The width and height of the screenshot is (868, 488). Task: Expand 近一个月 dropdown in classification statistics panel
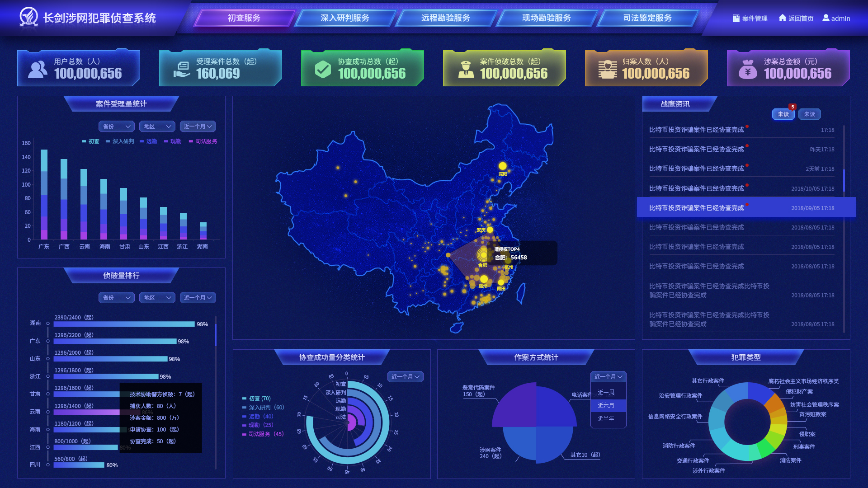point(405,377)
